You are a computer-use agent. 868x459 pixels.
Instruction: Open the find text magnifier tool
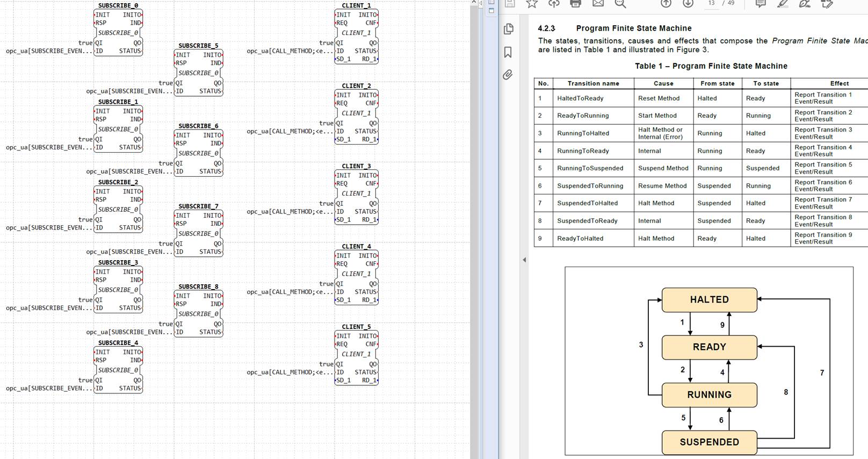click(620, 4)
